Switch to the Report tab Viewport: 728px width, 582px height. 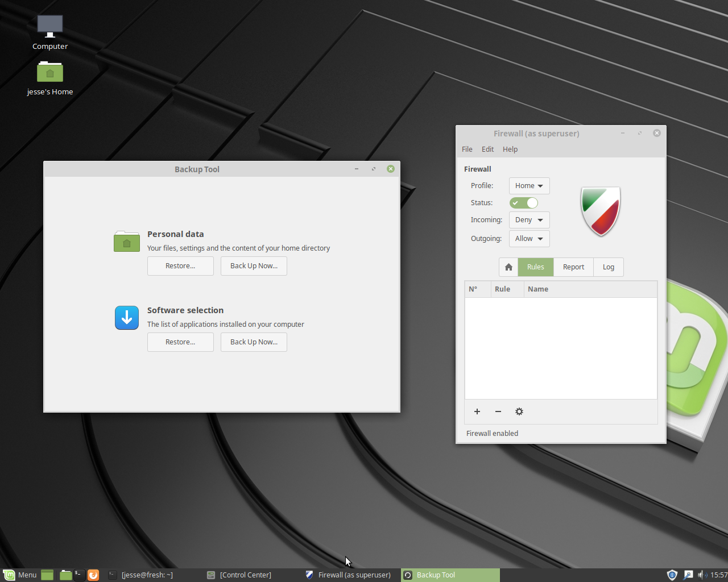573,267
